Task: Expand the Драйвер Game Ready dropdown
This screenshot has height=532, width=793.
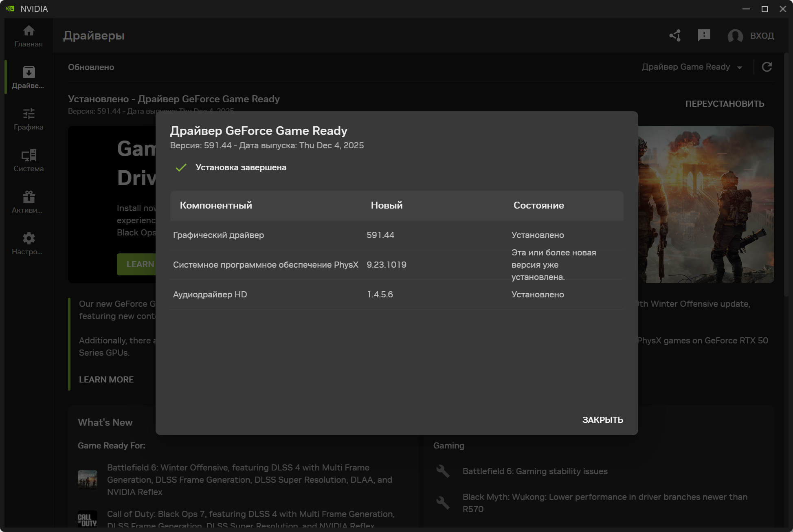Action: pyautogui.click(x=686, y=67)
